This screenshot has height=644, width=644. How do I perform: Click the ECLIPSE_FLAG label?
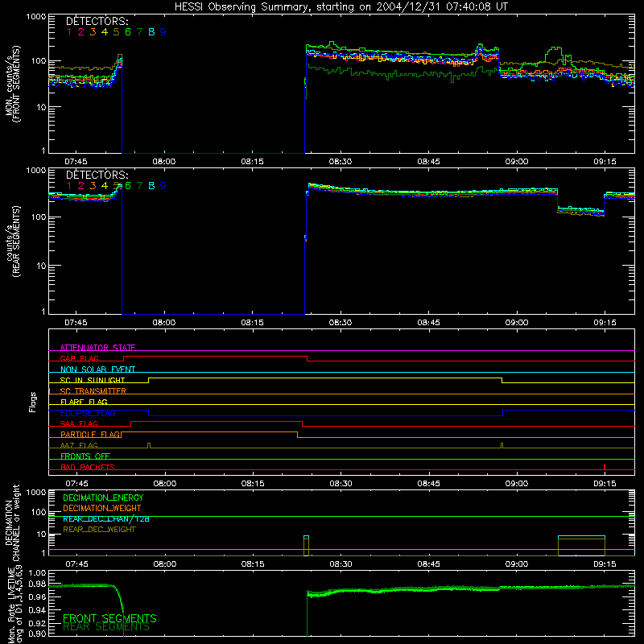click(88, 413)
